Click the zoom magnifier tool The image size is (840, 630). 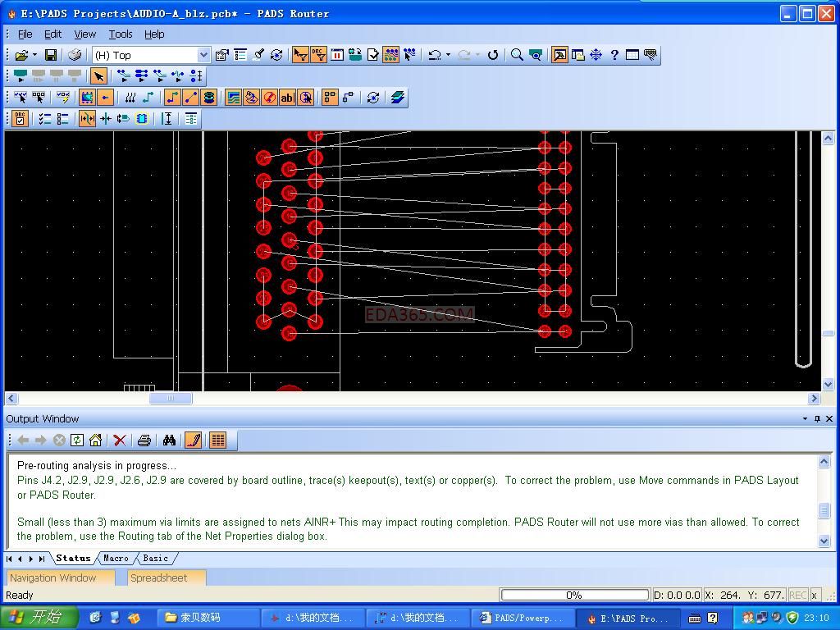coord(517,55)
